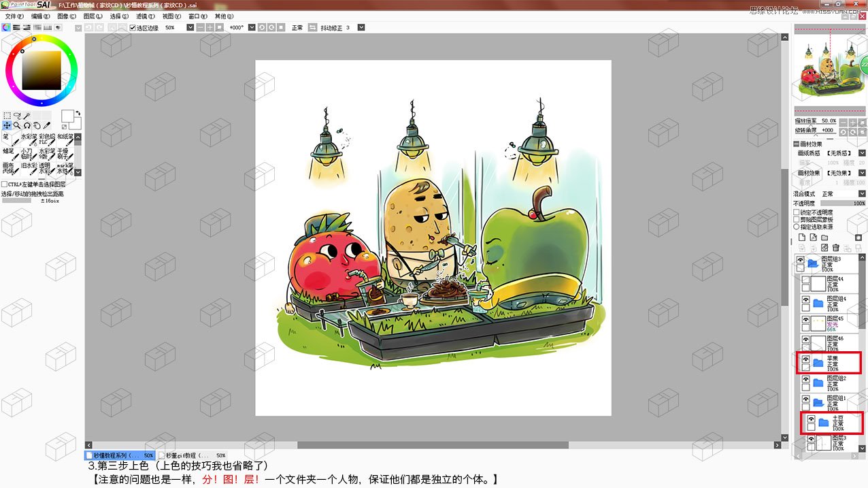The image size is (868, 488).
Task: Open the 画材效果 material effect dropdown
Action: pyautogui.click(x=862, y=172)
